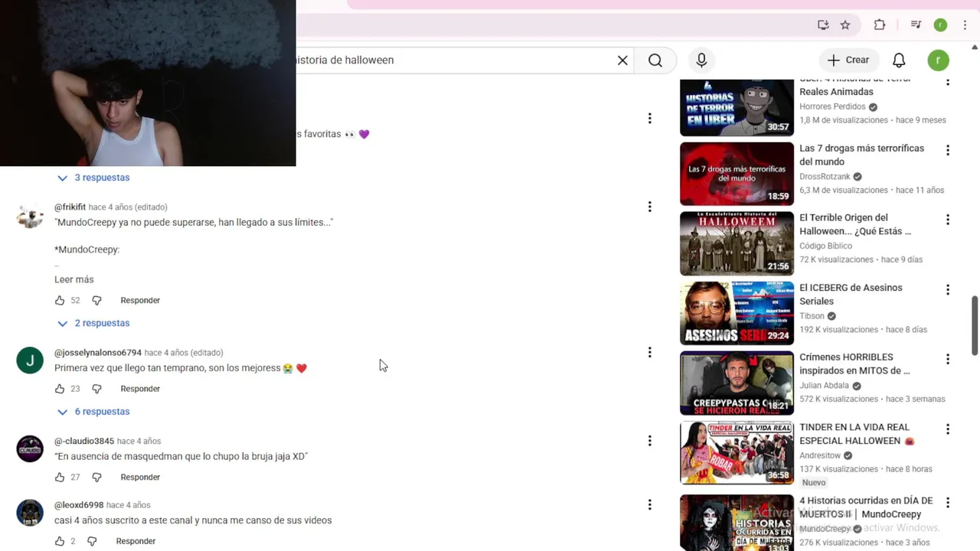
Task: Click @frikifit profile avatar
Action: click(30, 216)
